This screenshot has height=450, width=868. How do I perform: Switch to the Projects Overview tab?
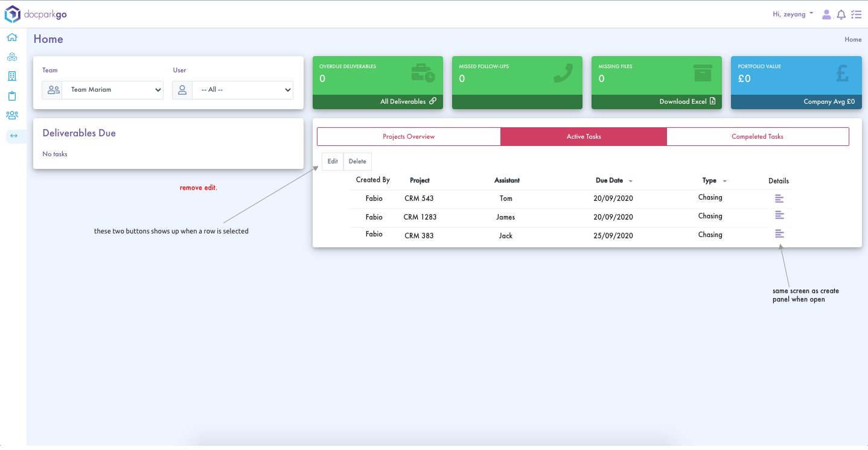coord(409,137)
